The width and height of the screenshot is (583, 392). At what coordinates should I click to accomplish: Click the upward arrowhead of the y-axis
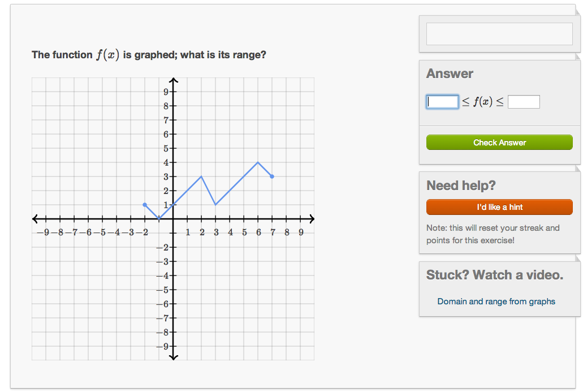point(173,80)
